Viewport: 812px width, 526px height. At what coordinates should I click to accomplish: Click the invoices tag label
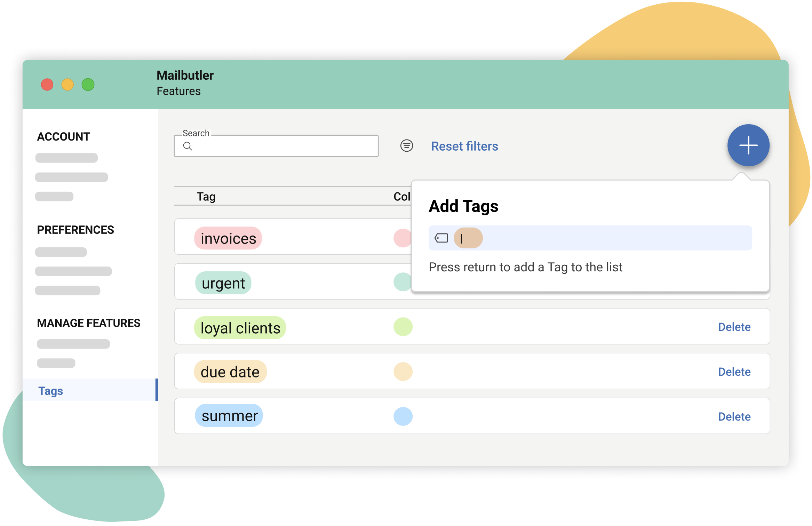pos(228,238)
